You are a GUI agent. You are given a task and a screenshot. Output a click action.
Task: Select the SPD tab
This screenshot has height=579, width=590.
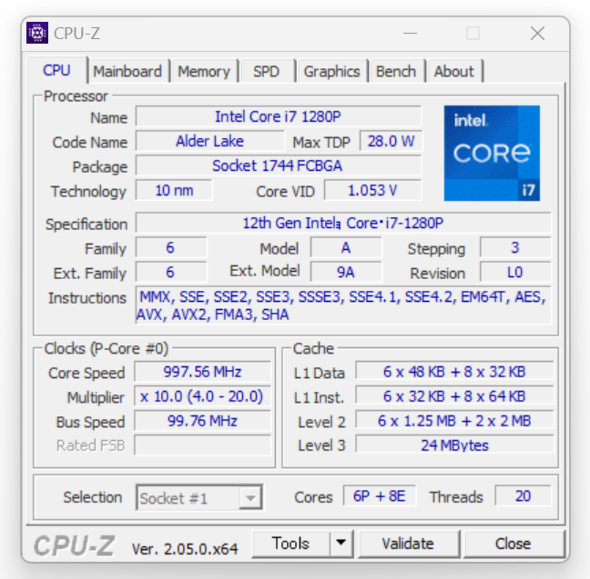point(266,71)
